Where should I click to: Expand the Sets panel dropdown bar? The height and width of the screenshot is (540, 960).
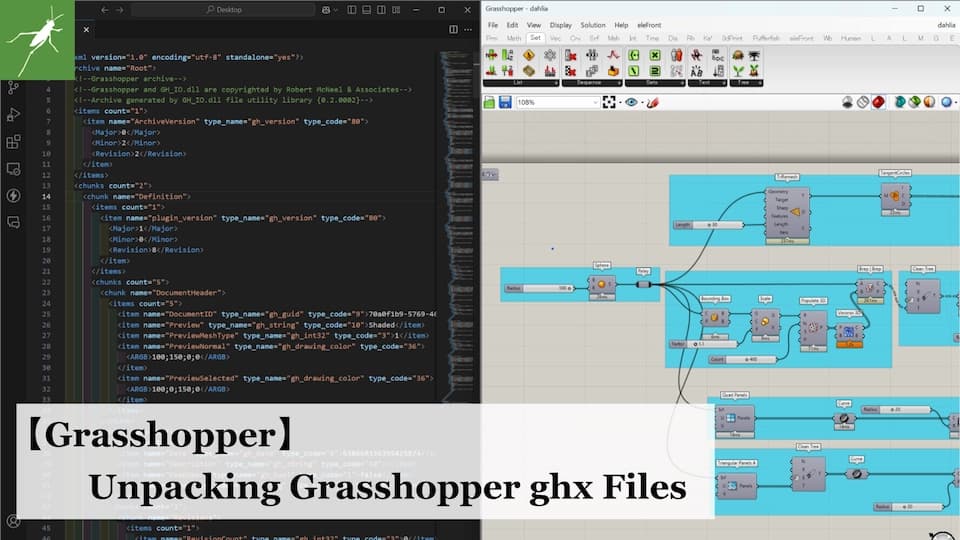(x=655, y=83)
